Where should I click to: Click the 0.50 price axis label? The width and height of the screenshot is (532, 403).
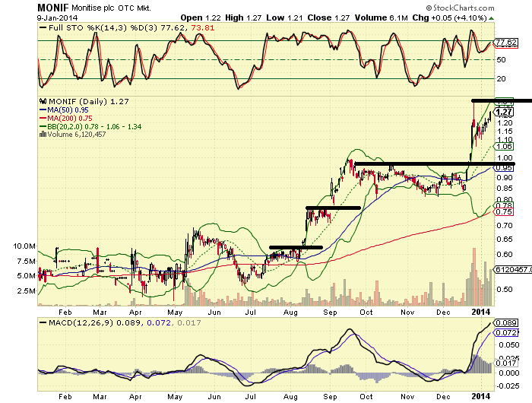505,289
